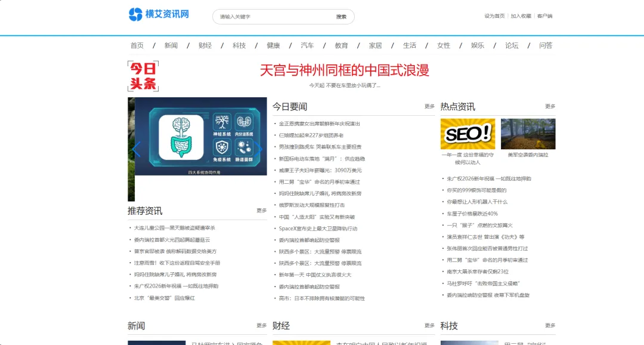Select 论坛 in the navigation bar
This screenshot has width=644, height=345.
click(x=512, y=45)
